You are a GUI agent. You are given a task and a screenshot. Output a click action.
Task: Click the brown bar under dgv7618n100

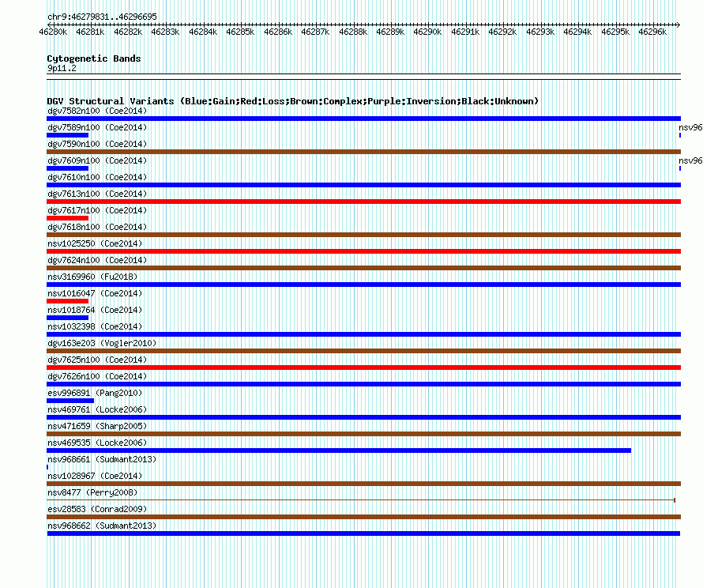tap(363, 235)
